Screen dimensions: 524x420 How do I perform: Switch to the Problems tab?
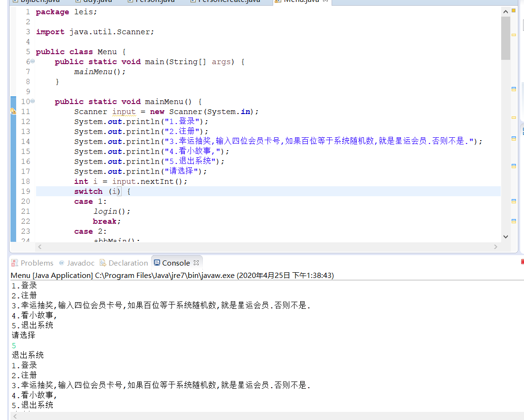coord(32,263)
